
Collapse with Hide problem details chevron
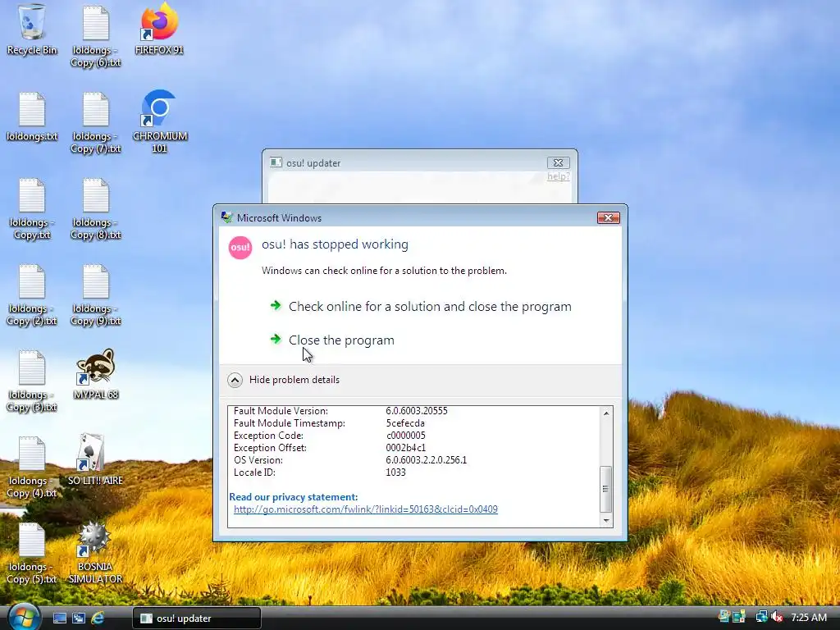click(x=235, y=380)
